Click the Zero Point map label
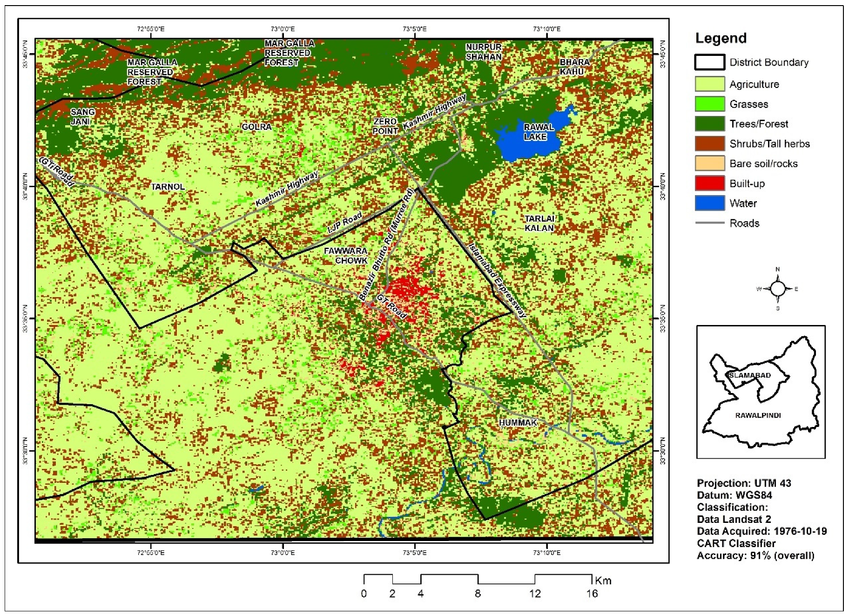Viewport: 849px width, 616px height. 385,126
